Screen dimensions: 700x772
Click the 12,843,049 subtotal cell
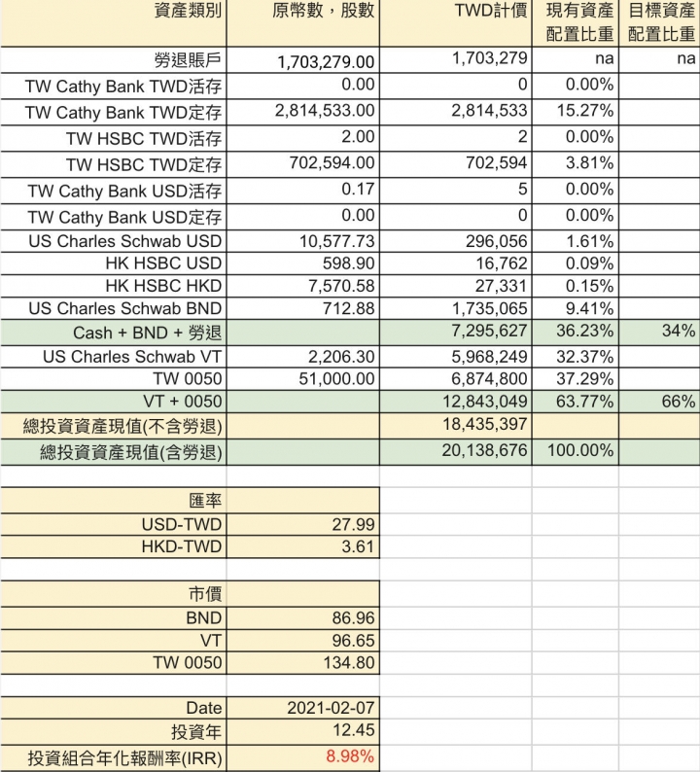pyautogui.click(x=456, y=402)
